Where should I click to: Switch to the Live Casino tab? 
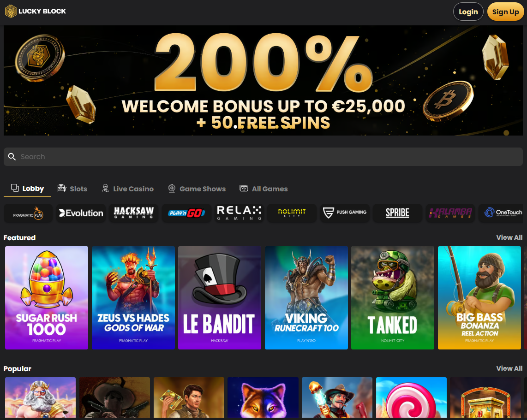click(128, 189)
